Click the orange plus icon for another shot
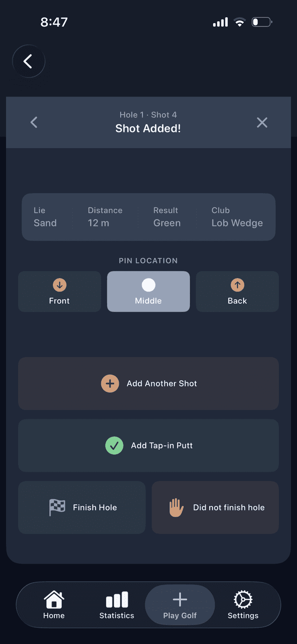297x644 pixels. click(110, 384)
